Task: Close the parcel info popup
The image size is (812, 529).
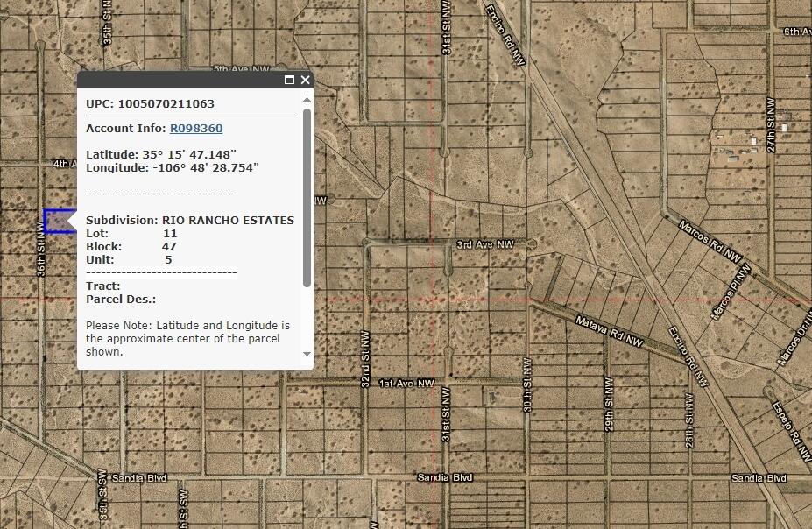Action: point(305,80)
